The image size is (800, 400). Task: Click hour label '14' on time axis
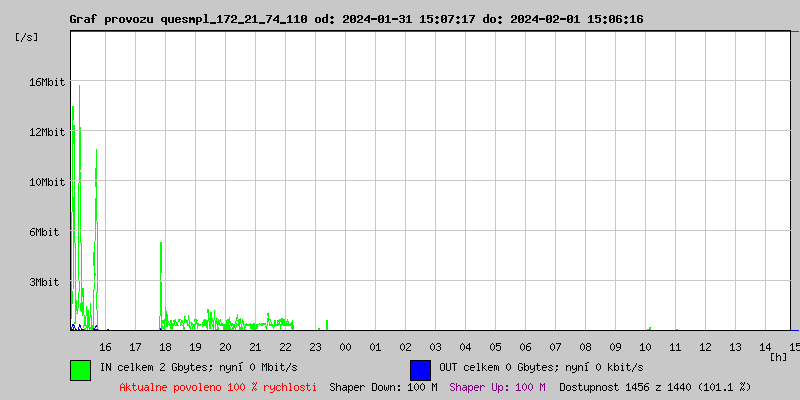(x=765, y=347)
